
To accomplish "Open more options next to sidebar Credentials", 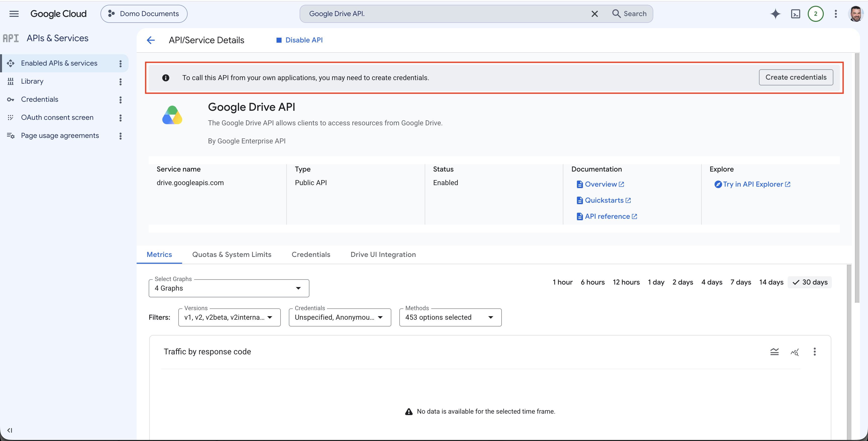I will (x=120, y=100).
